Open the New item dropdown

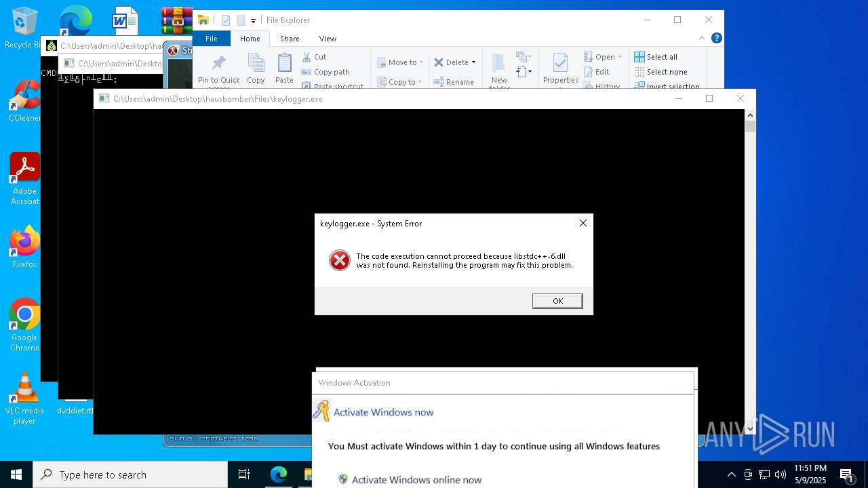524,57
